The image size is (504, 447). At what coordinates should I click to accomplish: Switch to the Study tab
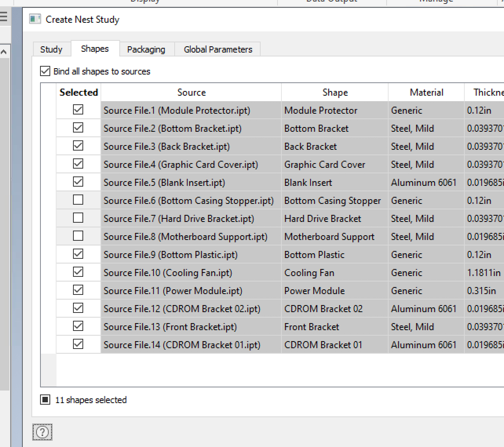click(x=51, y=49)
